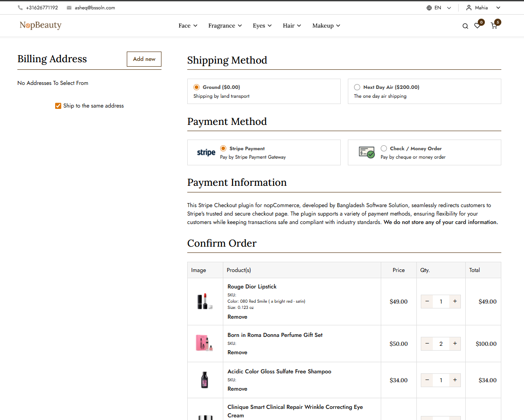Open Rouge Dior Lipstick product link

click(252, 287)
